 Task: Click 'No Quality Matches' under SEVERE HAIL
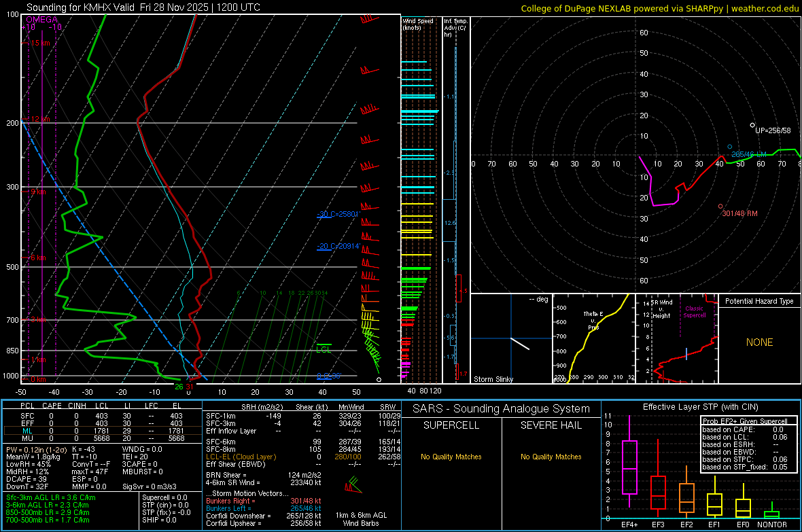[551, 457]
